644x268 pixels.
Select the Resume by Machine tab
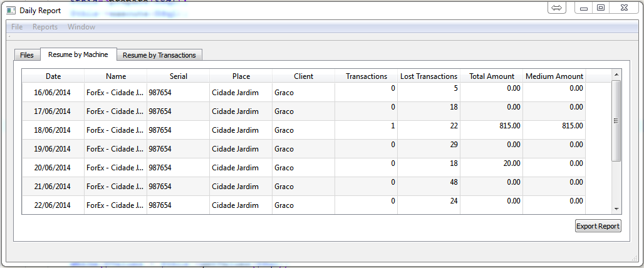point(78,54)
